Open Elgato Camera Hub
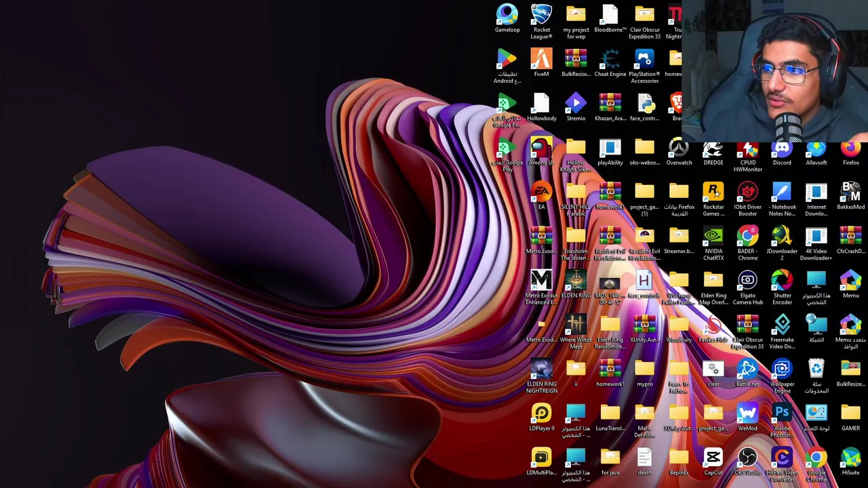Image resolution: width=868 pixels, height=488 pixels. pyautogui.click(x=747, y=288)
